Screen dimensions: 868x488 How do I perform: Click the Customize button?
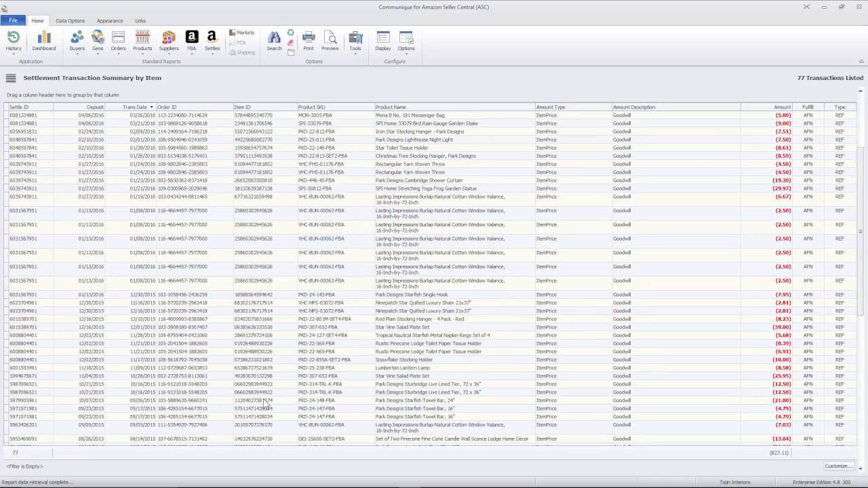[x=838, y=466]
